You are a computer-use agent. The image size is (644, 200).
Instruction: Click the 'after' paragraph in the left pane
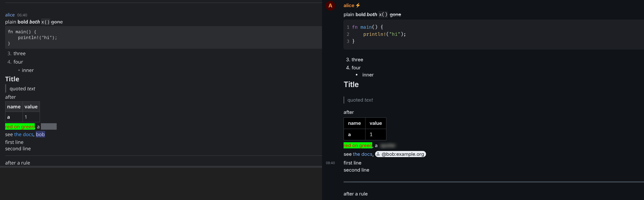pyautogui.click(x=10, y=97)
